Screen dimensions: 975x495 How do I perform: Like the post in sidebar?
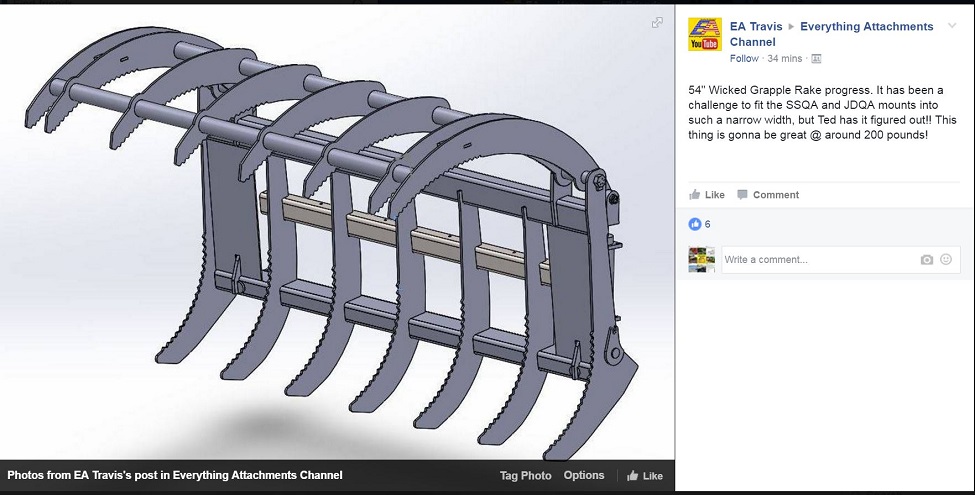706,195
